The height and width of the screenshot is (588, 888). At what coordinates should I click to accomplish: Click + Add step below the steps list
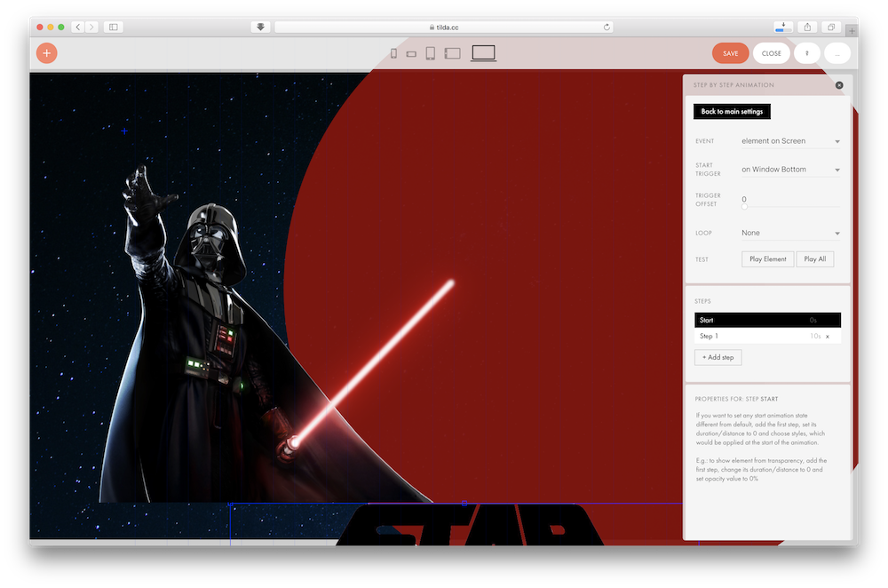(718, 356)
